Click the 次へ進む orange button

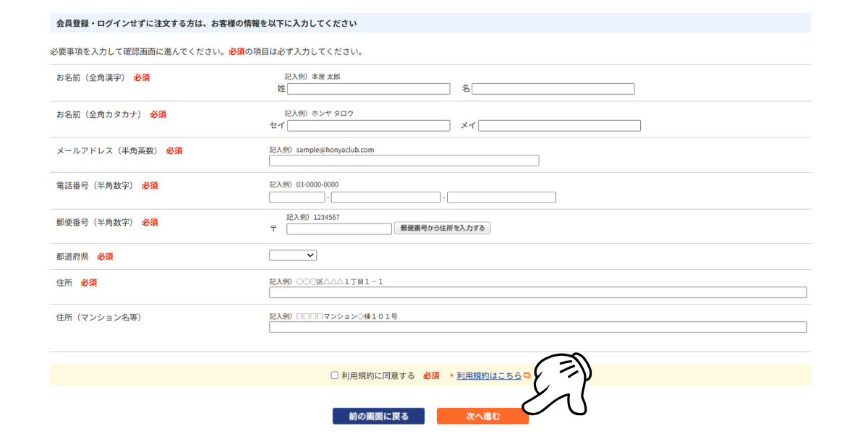(x=482, y=416)
